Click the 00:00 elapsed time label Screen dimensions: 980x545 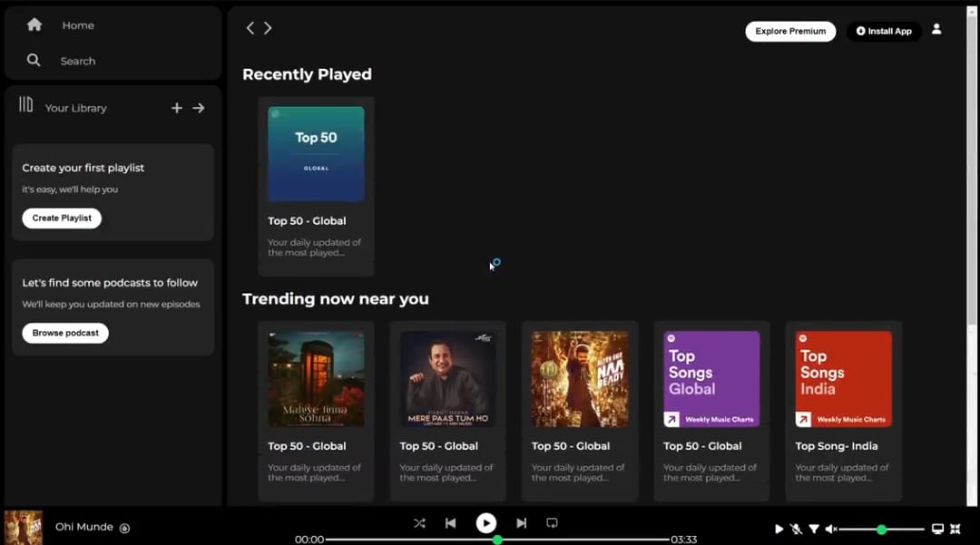coord(309,540)
